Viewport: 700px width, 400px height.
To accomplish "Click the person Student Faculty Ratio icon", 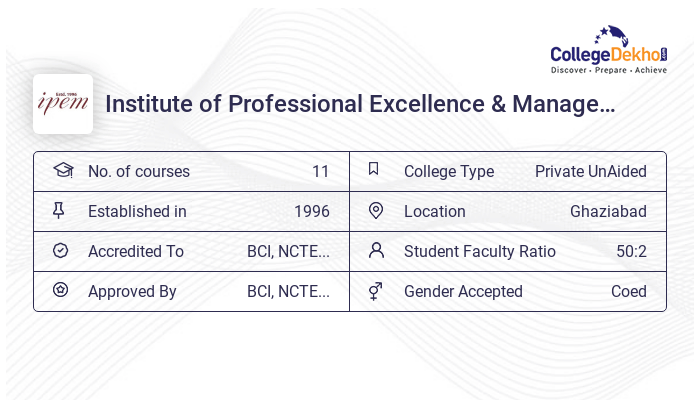I will click(376, 250).
